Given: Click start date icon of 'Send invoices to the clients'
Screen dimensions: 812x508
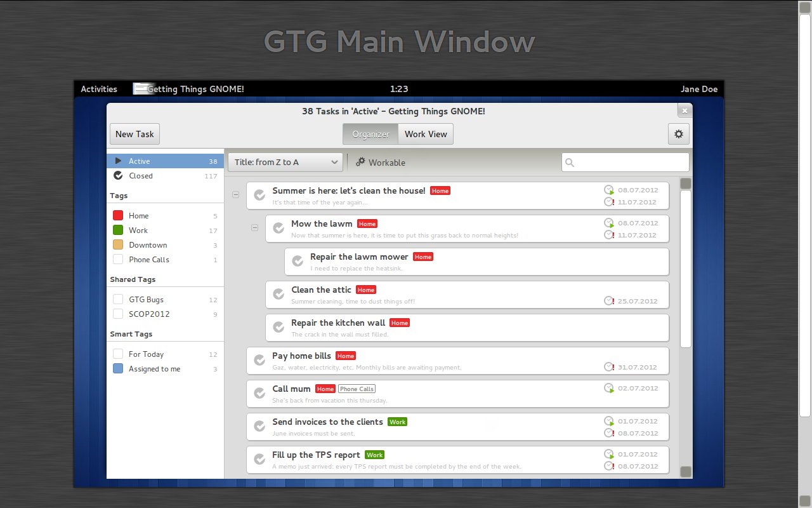Looking at the screenshot, I should click(x=609, y=421).
